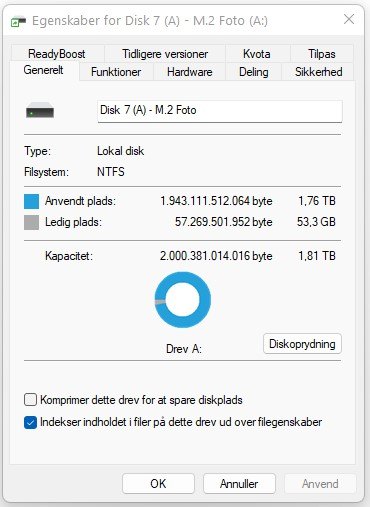Click the drive icon in the title bar
370x507 pixels.
tap(18, 22)
